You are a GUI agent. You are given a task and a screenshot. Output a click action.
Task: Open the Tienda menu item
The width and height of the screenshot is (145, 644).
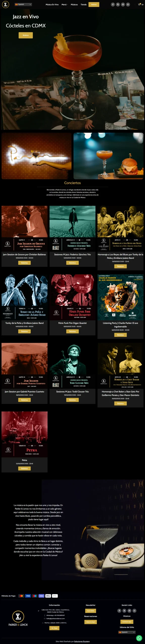[83, 5]
